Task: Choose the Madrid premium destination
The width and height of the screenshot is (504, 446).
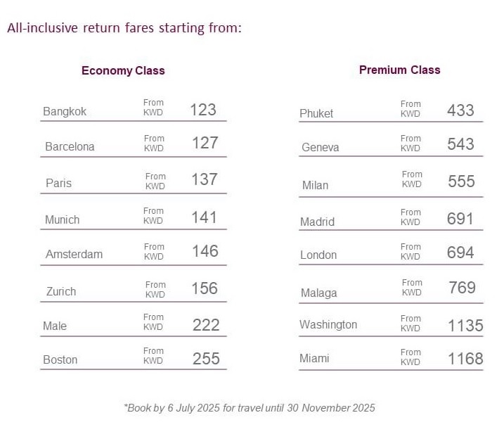Action: pos(317,222)
